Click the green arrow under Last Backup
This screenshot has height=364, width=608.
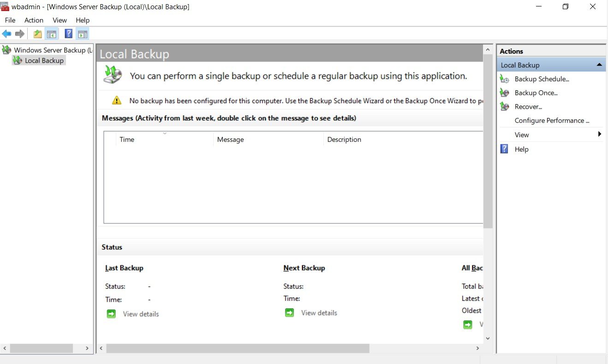111,314
